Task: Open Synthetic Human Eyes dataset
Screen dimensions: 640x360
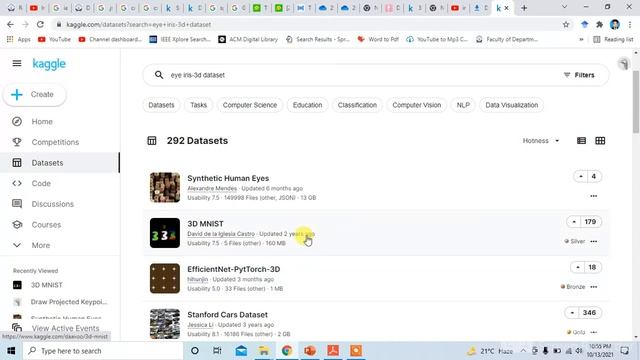Action: (x=228, y=178)
